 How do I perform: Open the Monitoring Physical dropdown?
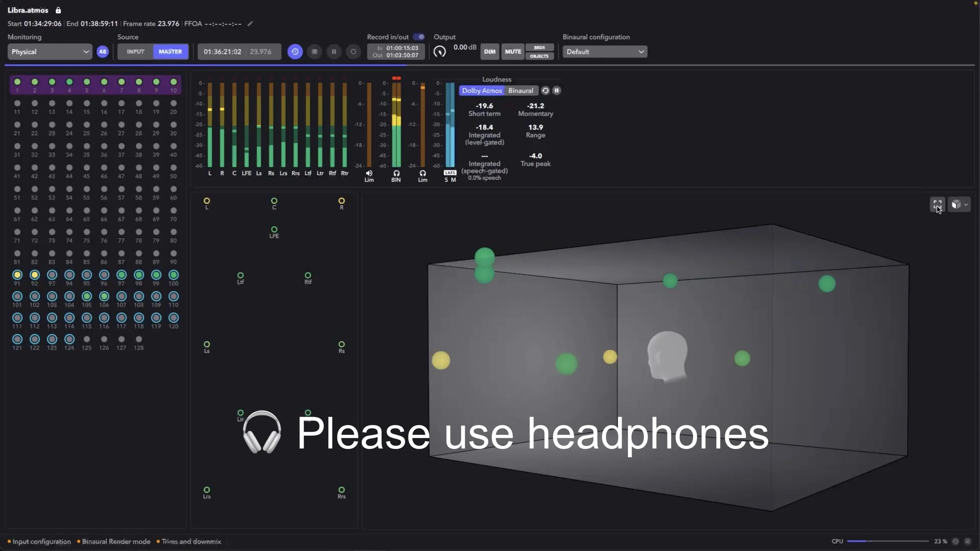coord(50,52)
